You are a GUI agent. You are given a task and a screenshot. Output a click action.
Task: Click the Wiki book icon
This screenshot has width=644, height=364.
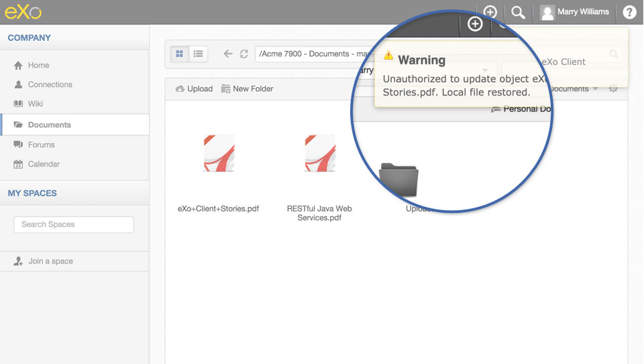(18, 103)
